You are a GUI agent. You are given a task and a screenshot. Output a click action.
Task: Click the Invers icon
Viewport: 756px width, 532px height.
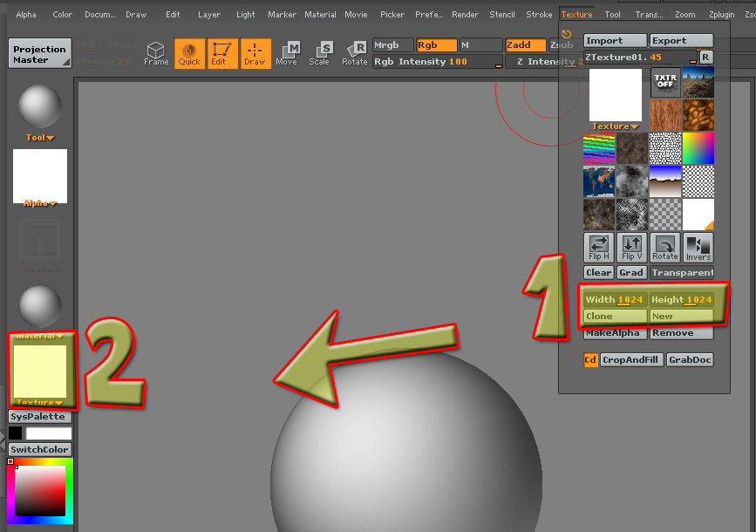click(698, 248)
